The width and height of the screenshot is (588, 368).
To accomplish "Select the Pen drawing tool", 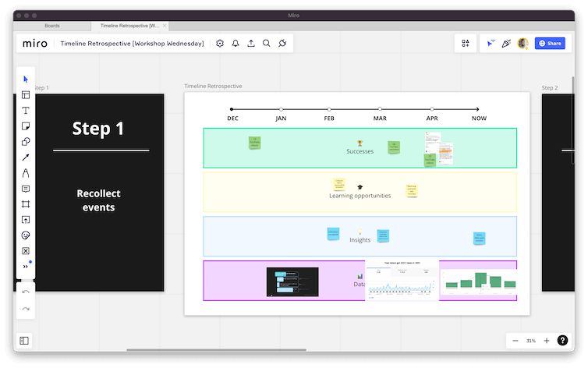I will (x=26, y=173).
